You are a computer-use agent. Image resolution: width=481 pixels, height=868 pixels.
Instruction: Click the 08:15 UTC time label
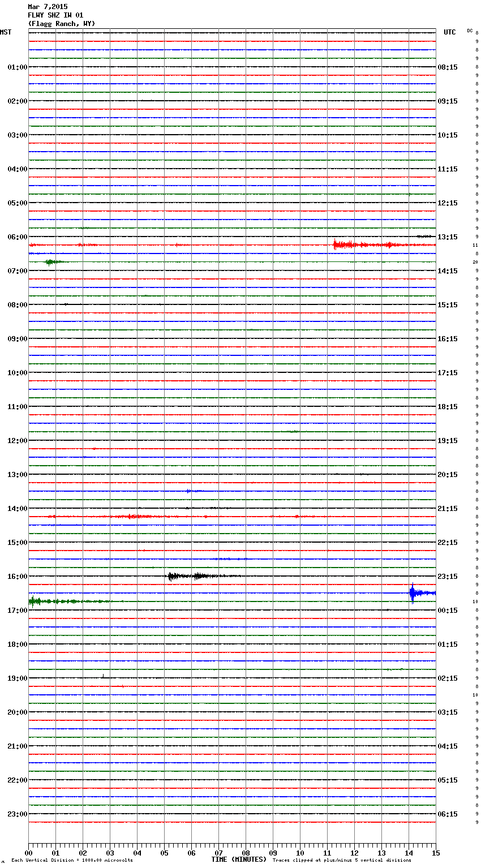point(448,67)
